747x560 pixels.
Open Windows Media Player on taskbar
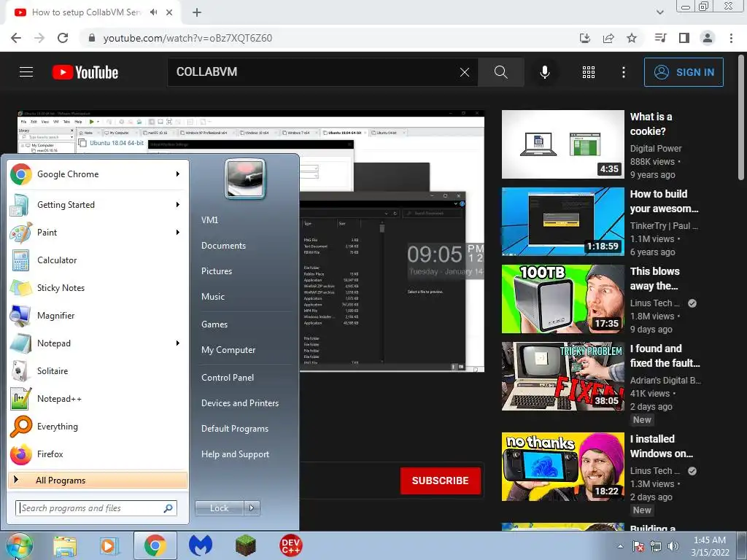(x=109, y=545)
